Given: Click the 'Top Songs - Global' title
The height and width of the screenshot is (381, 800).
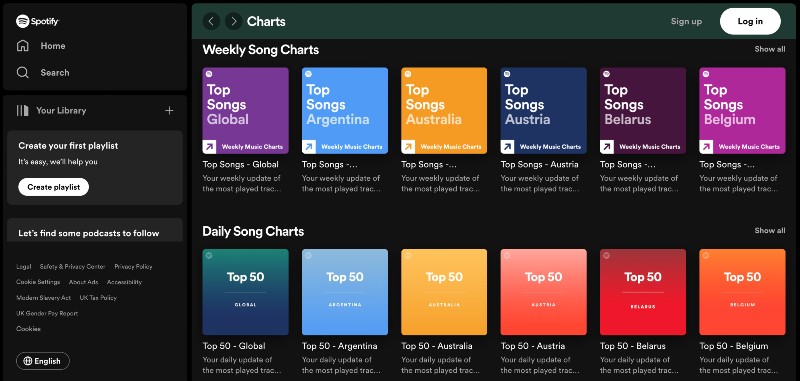Looking at the screenshot, I should 241,164.
